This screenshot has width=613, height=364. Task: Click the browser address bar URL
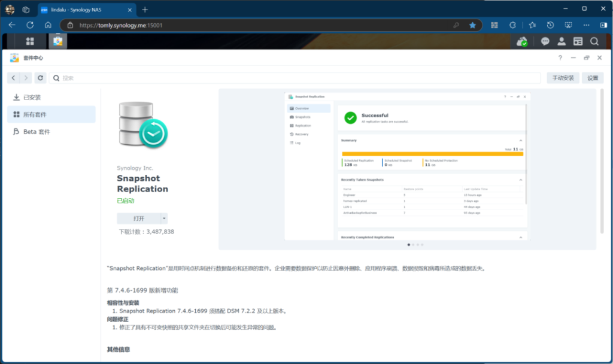pos(121,25)
